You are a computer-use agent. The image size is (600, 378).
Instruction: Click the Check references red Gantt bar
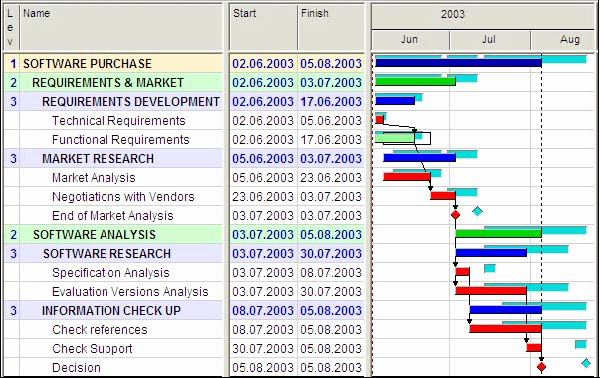tap(506, 329)
